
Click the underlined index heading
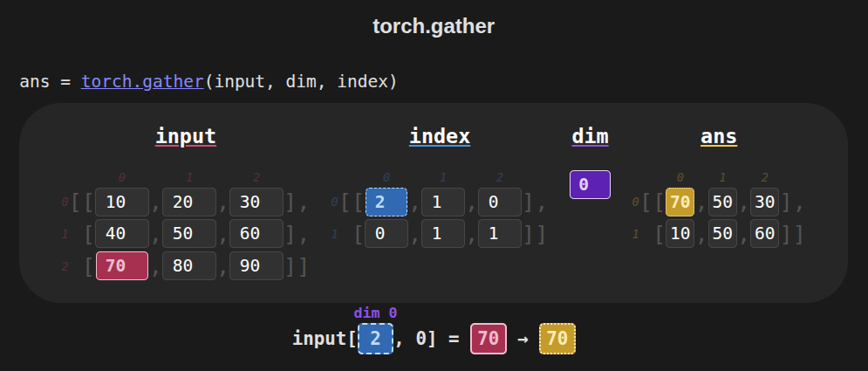tap(440, 136)
